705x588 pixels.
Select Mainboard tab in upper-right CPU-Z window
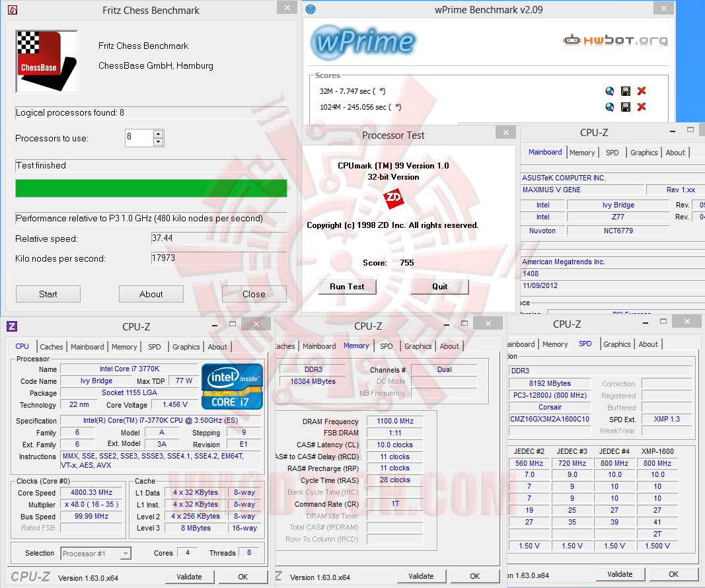(x=545, y=152)
